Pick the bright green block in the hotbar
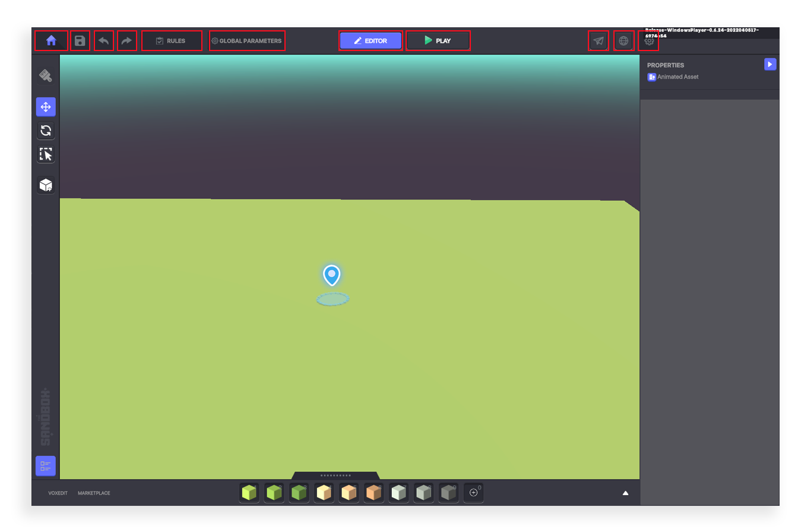The width and height of the screenshot is (798, 532). click(249, 492)
